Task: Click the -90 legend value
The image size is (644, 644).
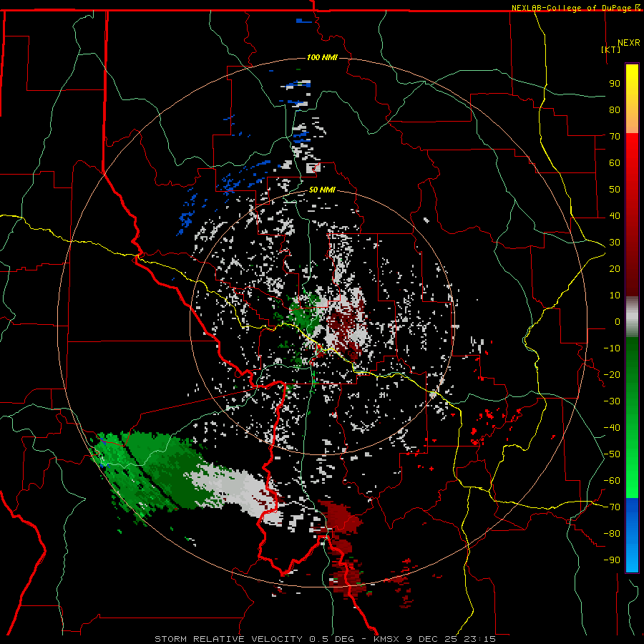Action: (612, 560)
